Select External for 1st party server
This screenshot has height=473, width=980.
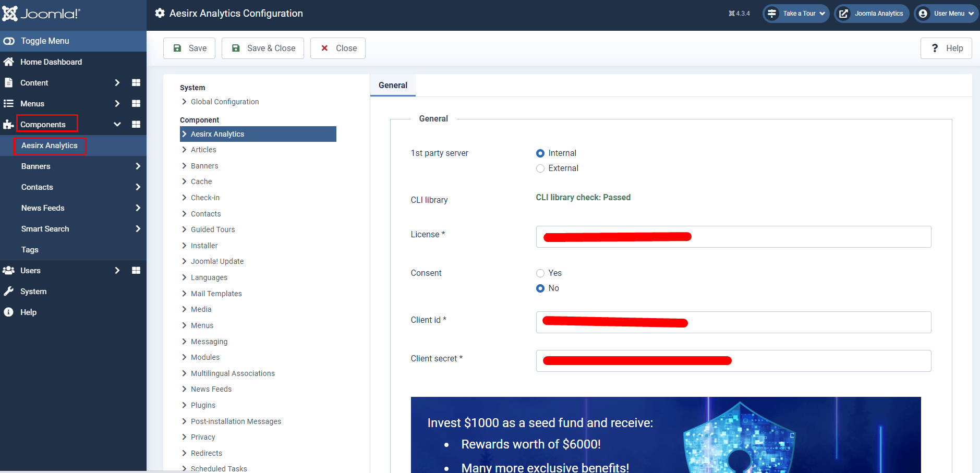[540, 168]
